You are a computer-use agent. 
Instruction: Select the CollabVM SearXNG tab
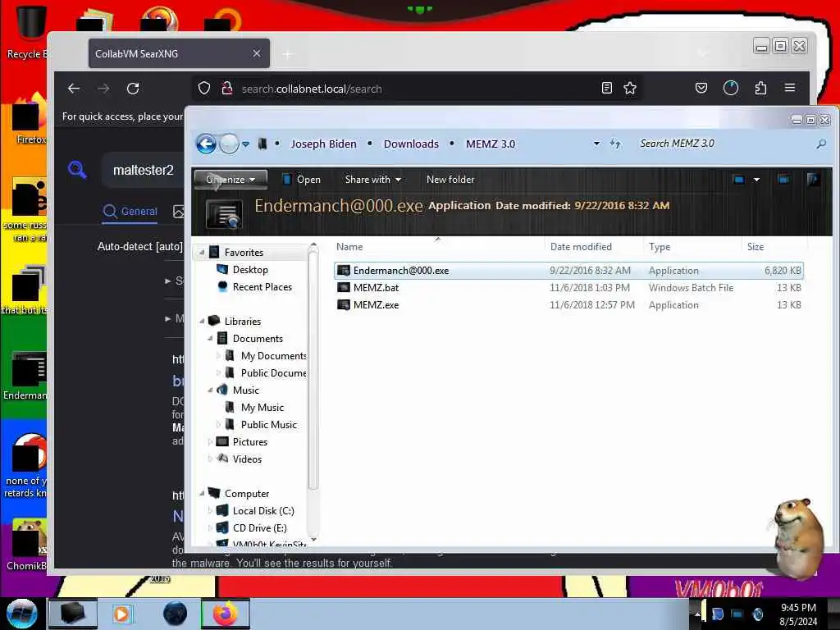[x=179, y=53]
